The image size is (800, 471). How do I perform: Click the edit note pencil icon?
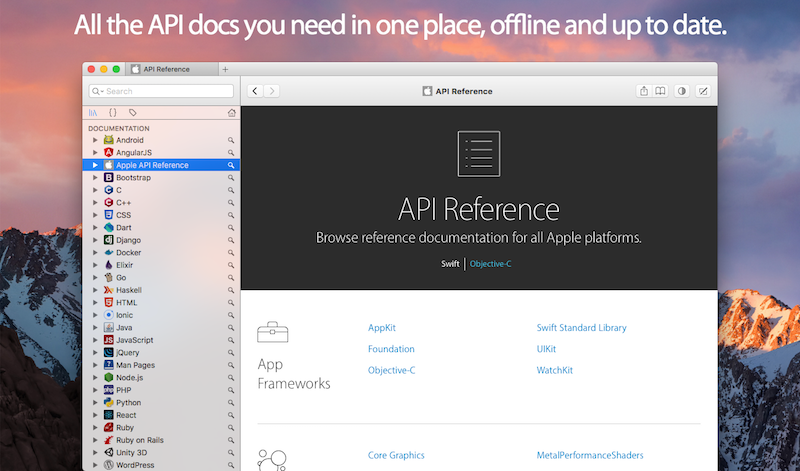coord(703,91)
